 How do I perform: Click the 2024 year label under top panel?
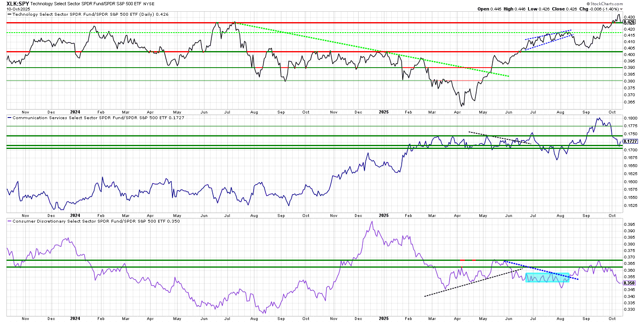(75, 112)
